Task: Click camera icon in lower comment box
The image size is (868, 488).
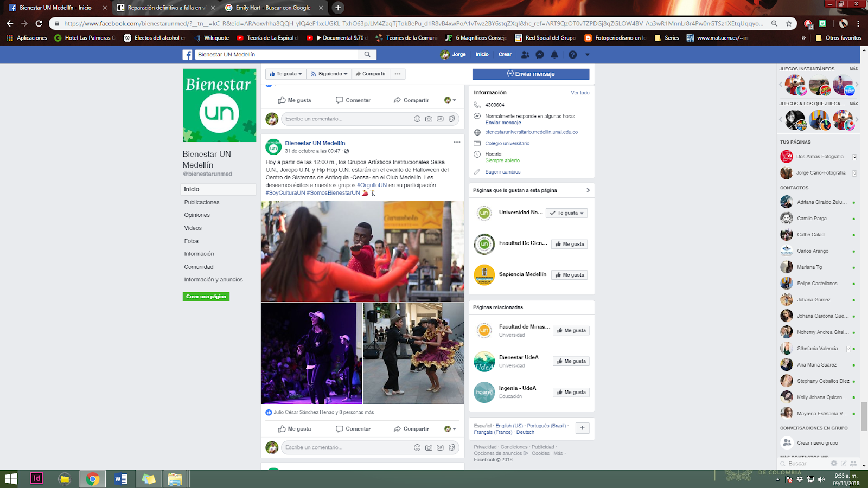Action: (429, 447)
